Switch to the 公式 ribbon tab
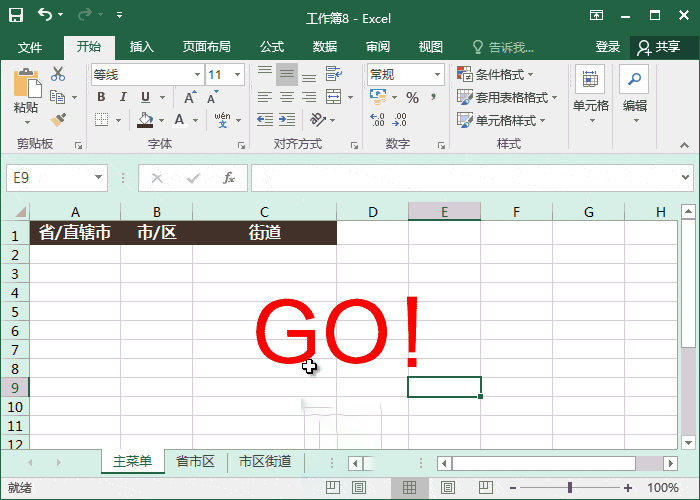The height and width of the screenshot is (500, 700). point(272,47)
